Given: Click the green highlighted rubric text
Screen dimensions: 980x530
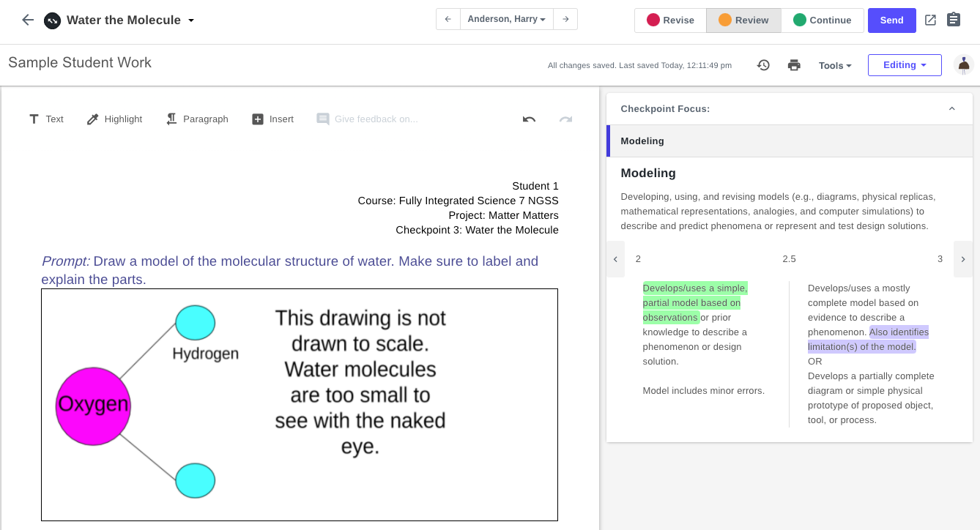Looking at the screenshot, I should click(x=694, y=302).
